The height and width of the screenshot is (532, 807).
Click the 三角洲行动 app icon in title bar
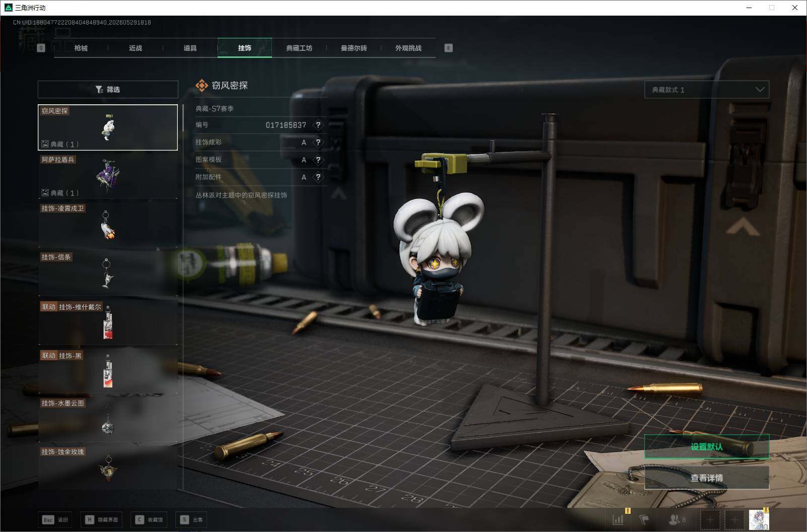8,8
